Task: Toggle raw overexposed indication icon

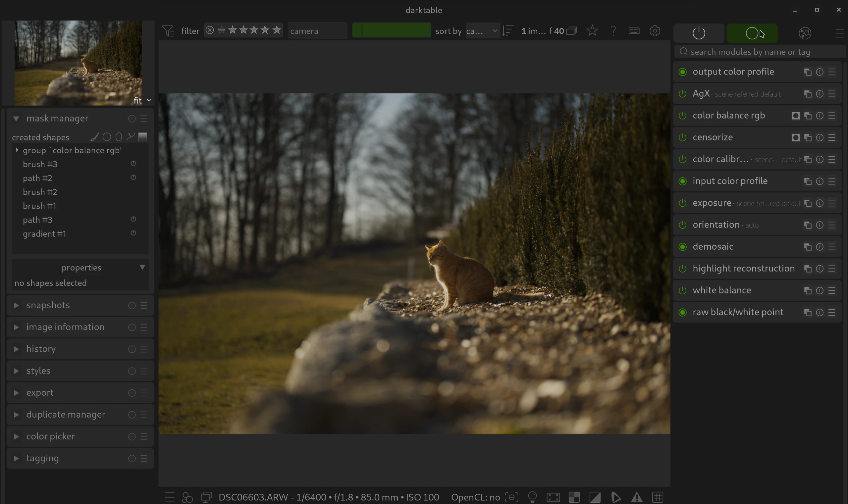Action: (574, 497)
